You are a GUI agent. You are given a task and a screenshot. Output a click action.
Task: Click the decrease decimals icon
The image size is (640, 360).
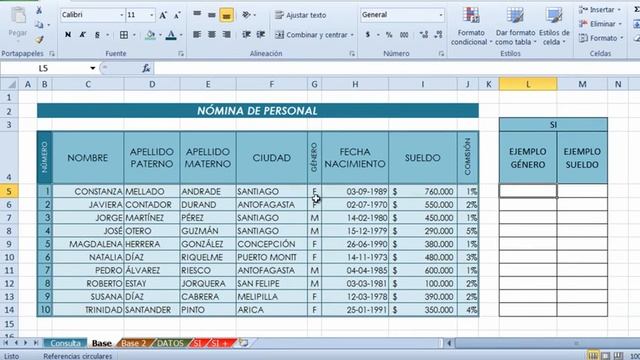click(x=438, y=35)
